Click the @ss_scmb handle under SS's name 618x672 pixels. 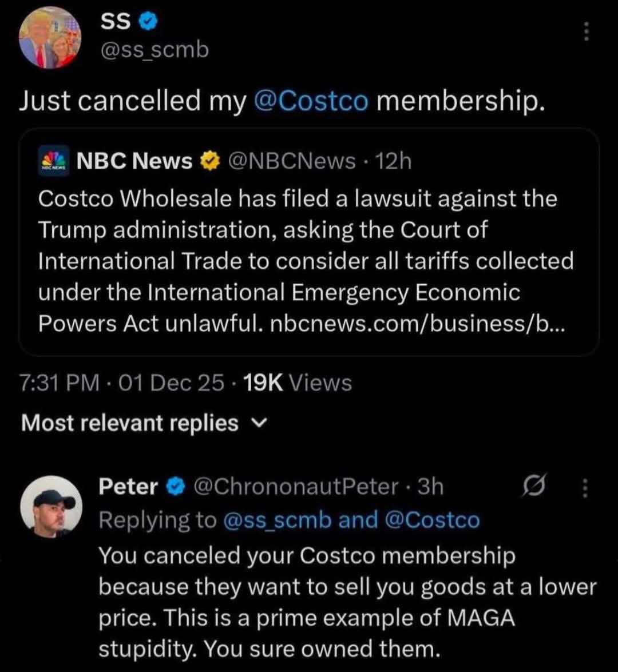click(x=154, y=50)
